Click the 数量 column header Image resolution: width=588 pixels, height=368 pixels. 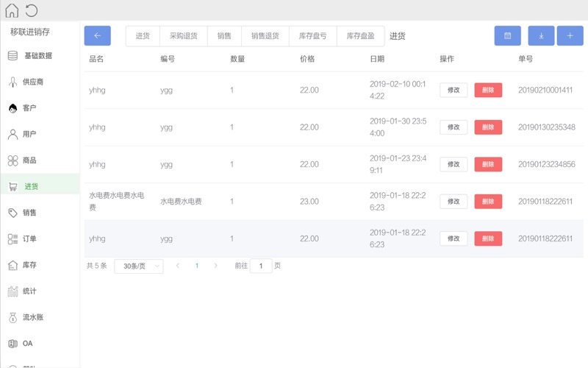tap(237, 59)
